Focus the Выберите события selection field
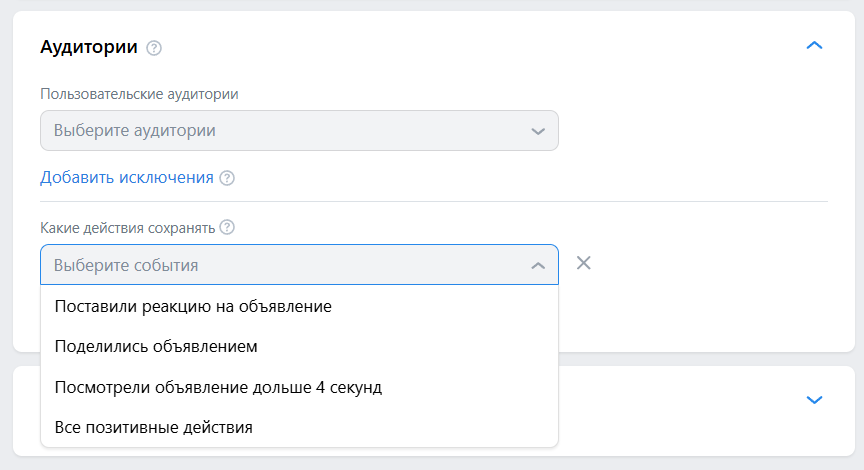 (x=280, y=266)
